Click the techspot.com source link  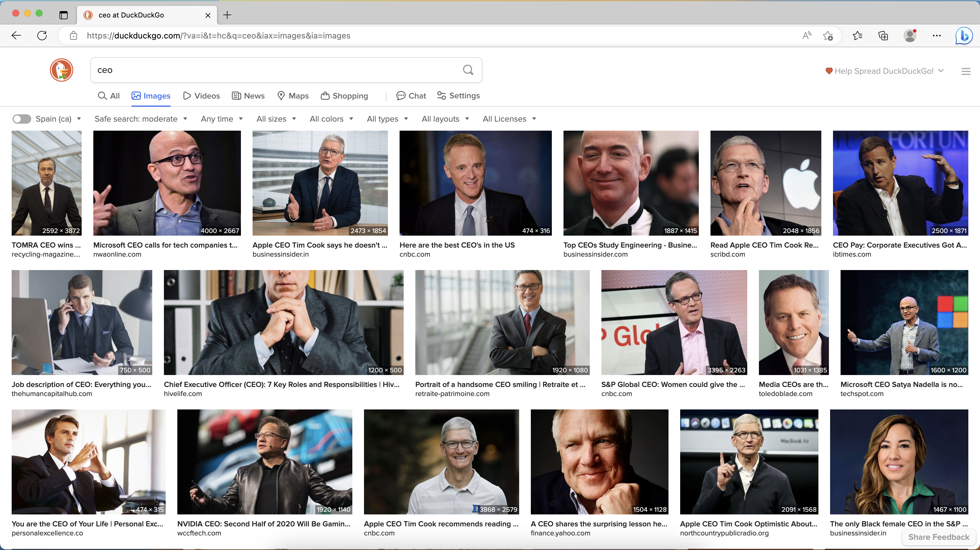862,394
